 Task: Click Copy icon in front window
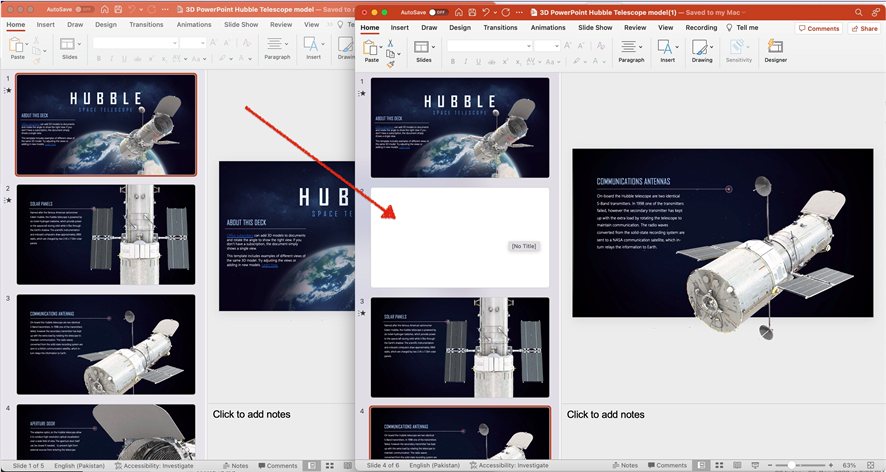(x=390, y=54)
